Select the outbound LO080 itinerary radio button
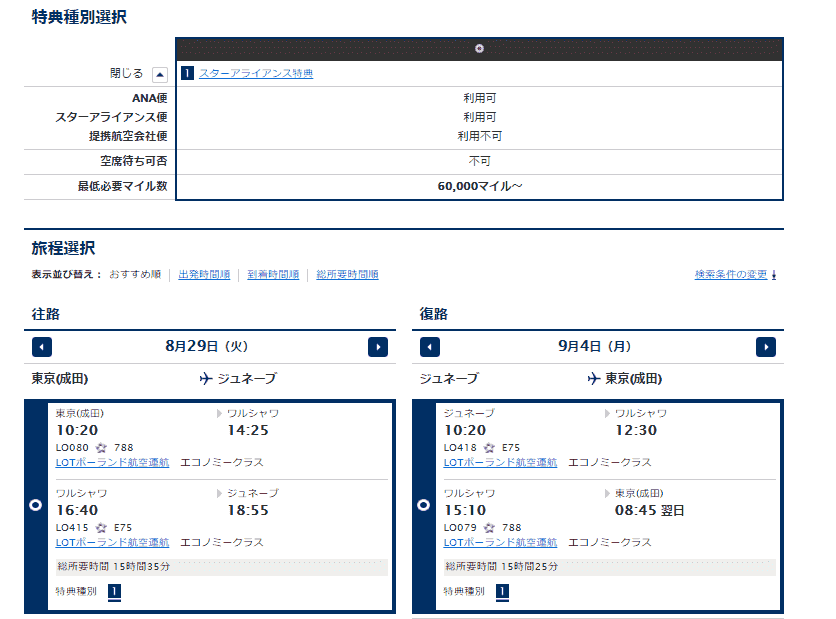The height and width of the screenshot is (619, 836). 36,505
